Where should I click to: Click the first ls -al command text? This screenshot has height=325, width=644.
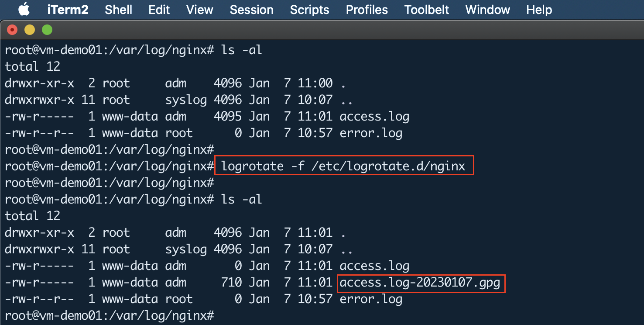(x=242, y=50)
